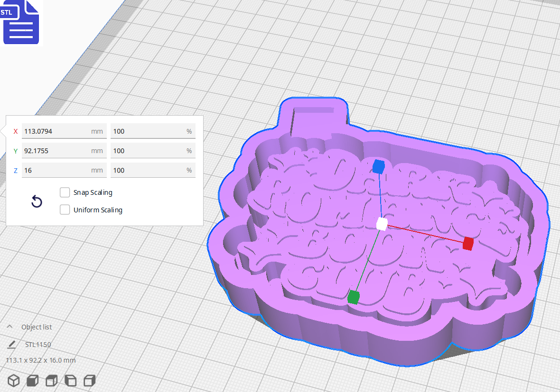Enable the Snap Scaling checkbox
Image resolution: width=560 pixels, height=392 pixels.
coord(65,192)
